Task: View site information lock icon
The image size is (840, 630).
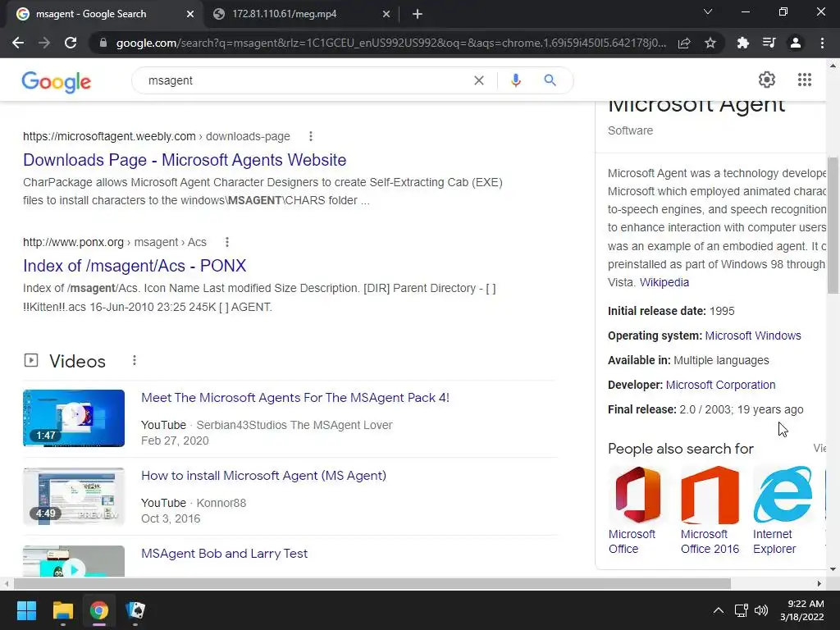Action: click(x=103, y=43)
